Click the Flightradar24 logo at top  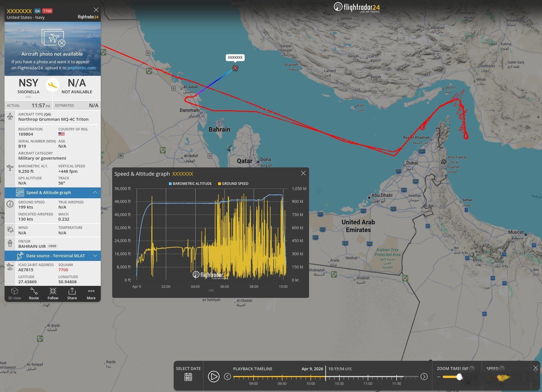[357, 7]
